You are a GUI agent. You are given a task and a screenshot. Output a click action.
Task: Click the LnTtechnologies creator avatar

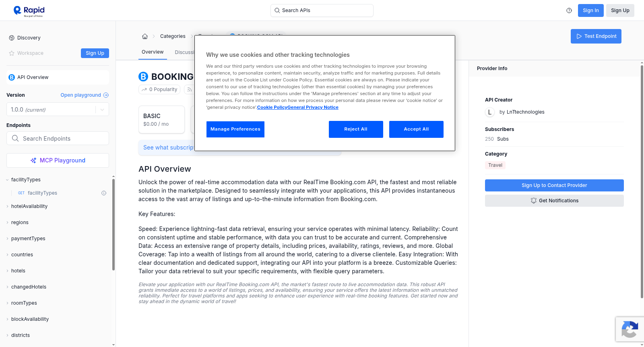[490, 112]
